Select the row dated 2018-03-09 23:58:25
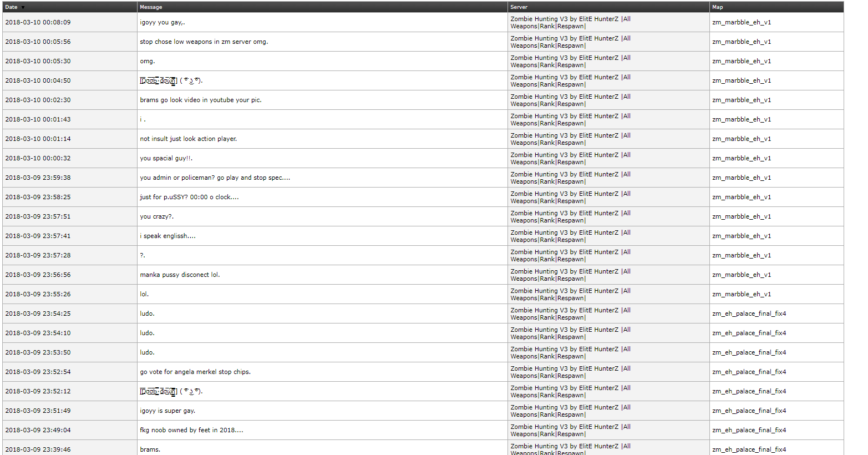 423,197
